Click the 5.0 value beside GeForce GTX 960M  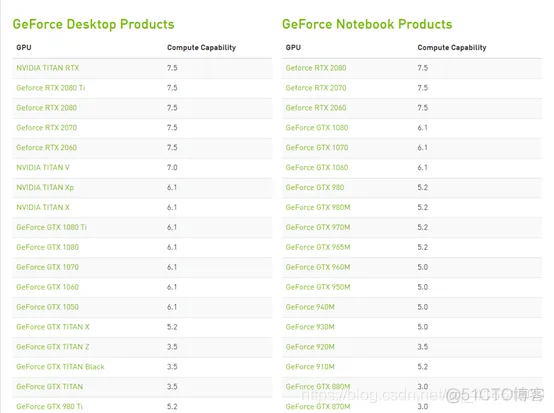point(423,267)
